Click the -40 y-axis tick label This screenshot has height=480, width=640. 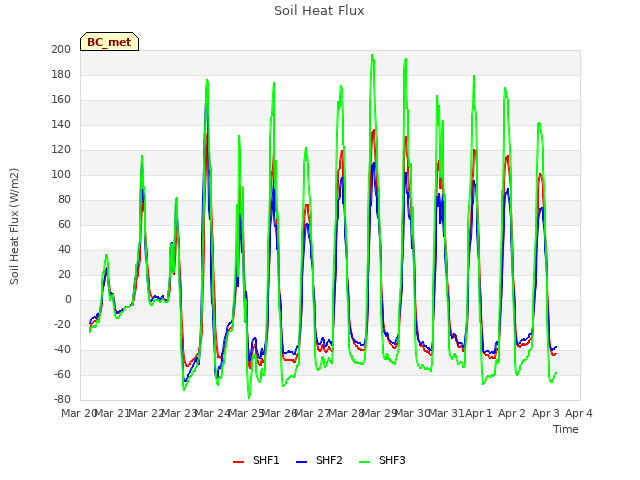pos(62,349)
